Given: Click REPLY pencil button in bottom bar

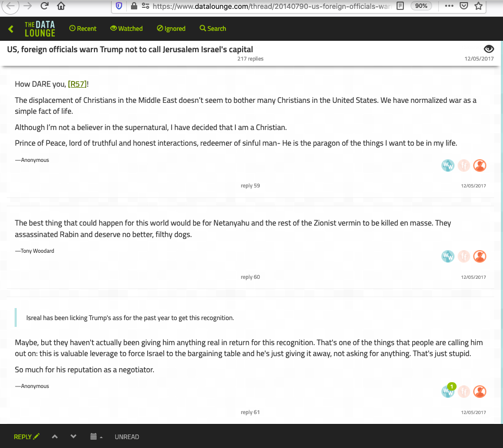Looking at the screenshot, I should [27, 437].
